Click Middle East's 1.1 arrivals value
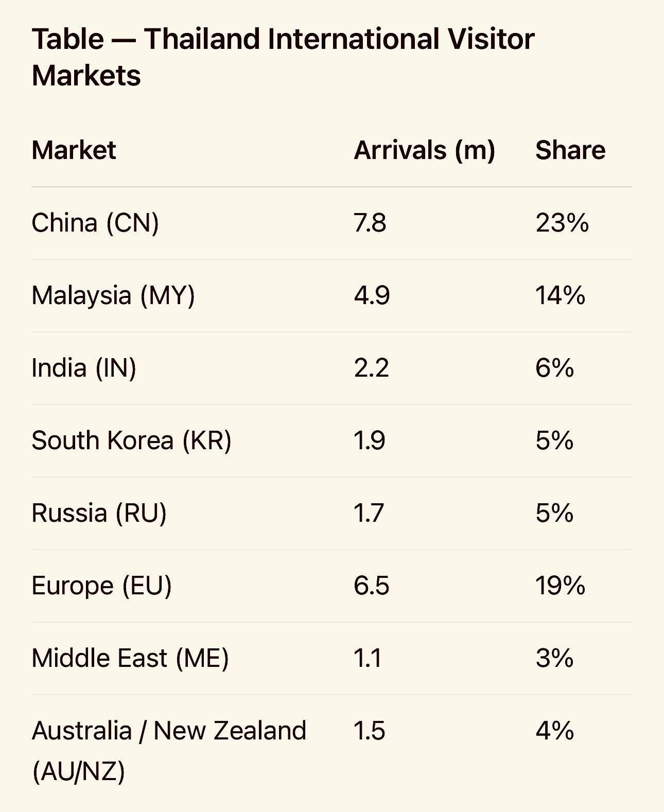Viewport: 664px width, 812px height. pos(368,658)
